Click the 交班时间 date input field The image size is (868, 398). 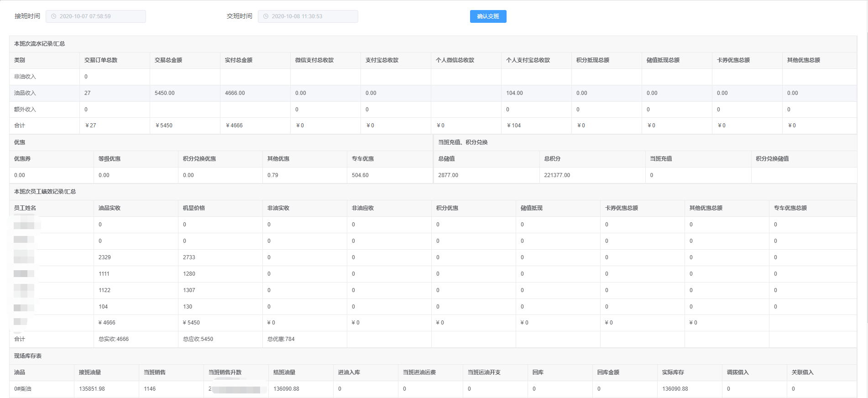[308, 16]
